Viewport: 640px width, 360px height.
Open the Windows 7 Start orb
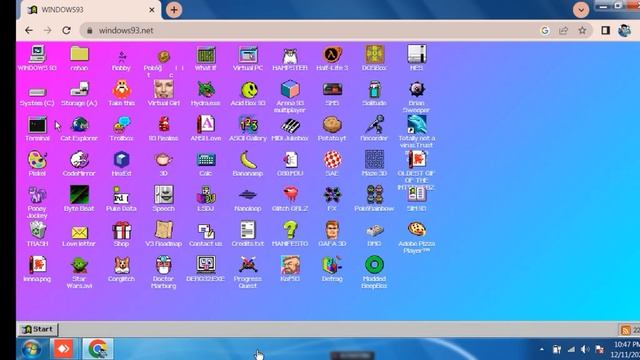tap(31, 349)
